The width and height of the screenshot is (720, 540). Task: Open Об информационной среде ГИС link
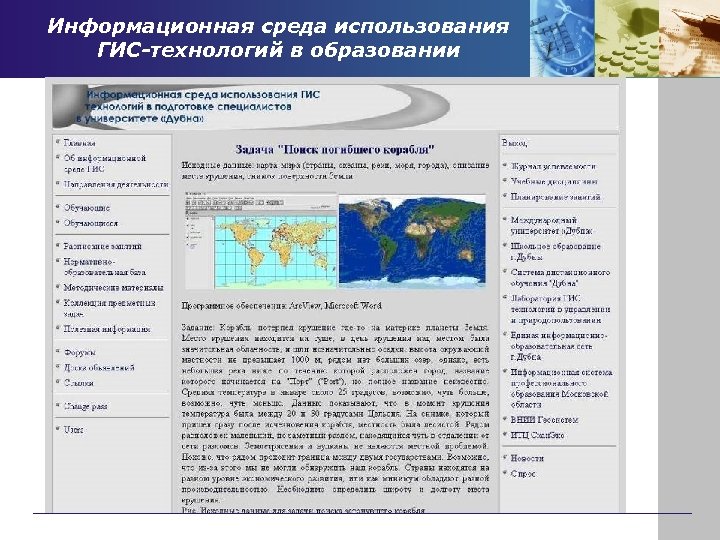(x=105, y=163)
